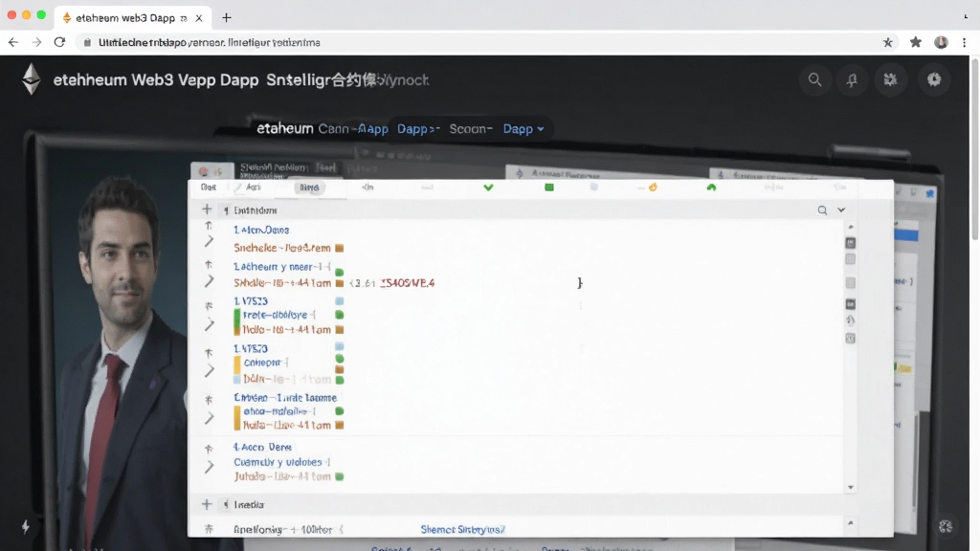980x551 pixels.
Task: Click the green dot next to Frete-dbölsye
Action: [340, 315]
